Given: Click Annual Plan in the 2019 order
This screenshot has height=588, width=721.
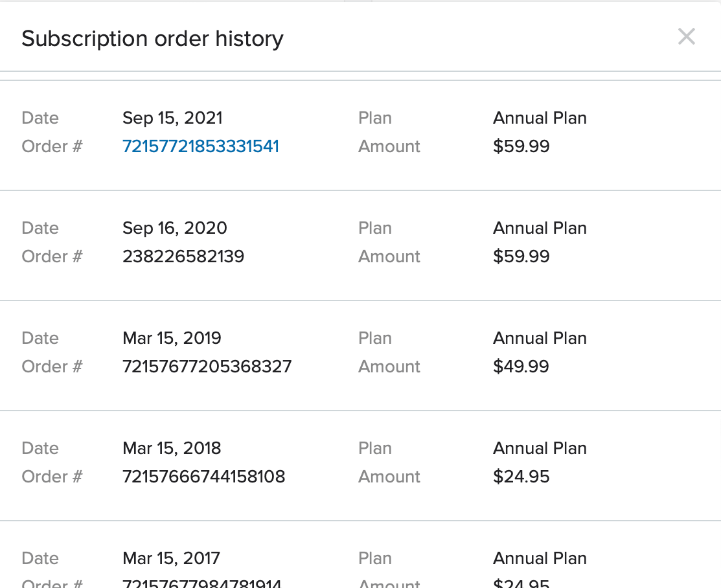Looking at the screenshot, I should [540, 338].
